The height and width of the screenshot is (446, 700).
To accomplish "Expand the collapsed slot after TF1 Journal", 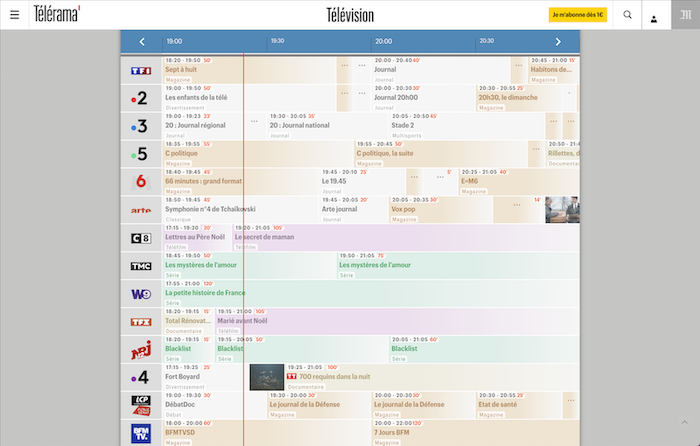I will coord(518,66).
